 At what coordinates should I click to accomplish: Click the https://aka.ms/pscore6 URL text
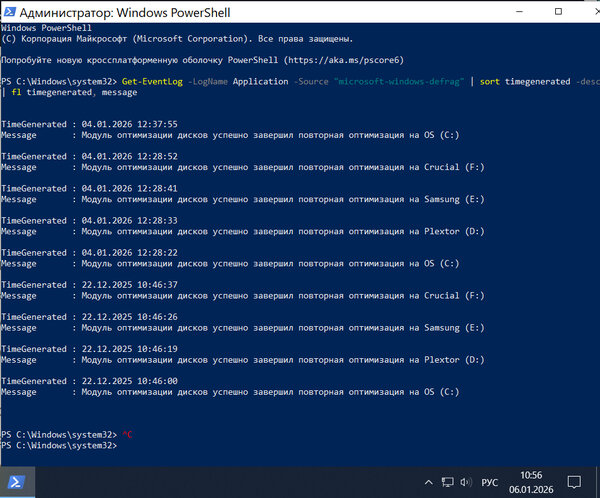click(344, 60)
